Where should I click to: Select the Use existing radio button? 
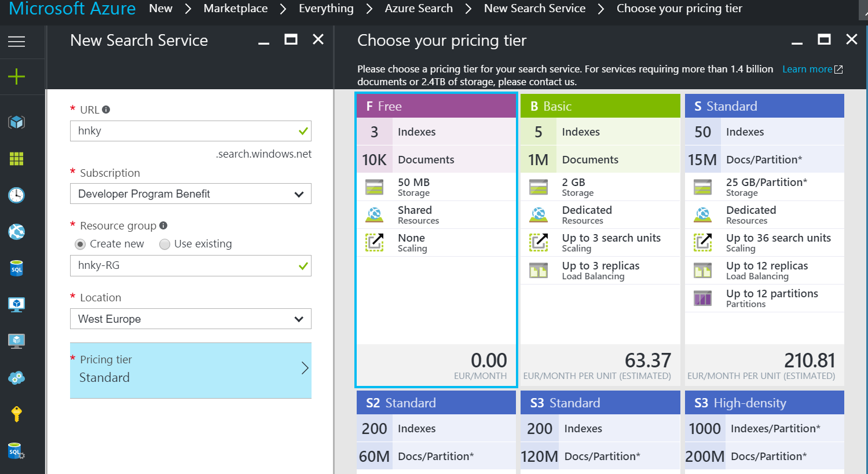click(165, 245)
